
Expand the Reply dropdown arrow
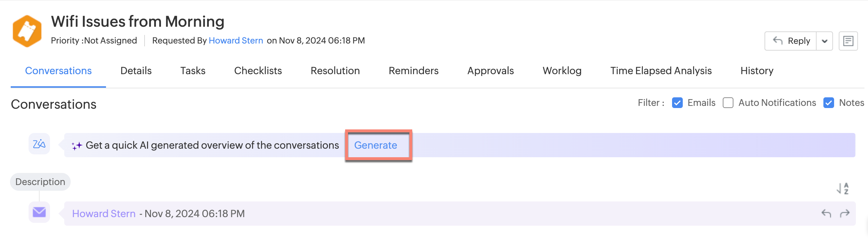(824, 41)
